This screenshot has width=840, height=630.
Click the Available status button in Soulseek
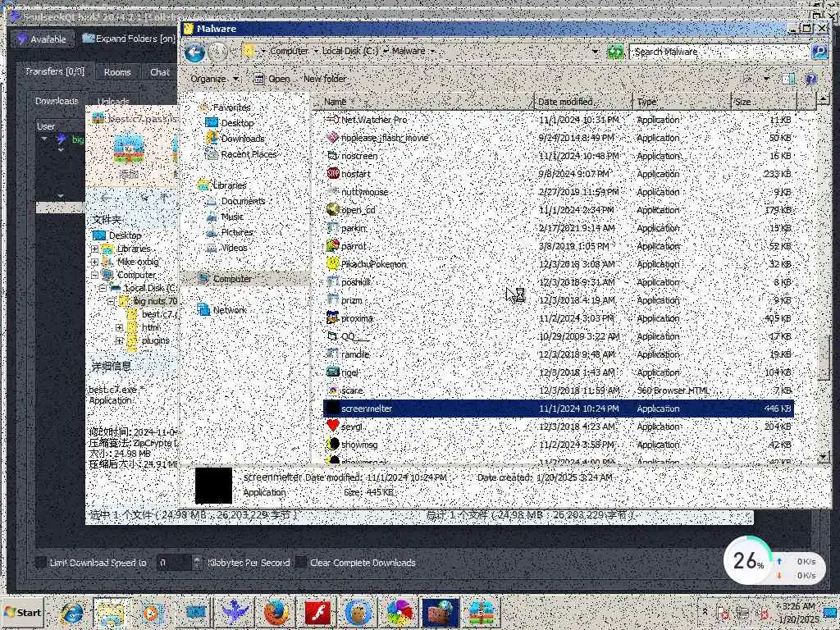[x=41, y=39]
